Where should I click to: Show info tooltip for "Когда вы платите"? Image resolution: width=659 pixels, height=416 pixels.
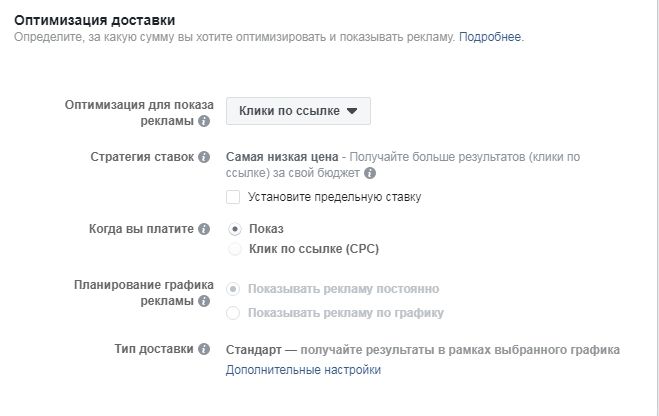pos(204,229)
